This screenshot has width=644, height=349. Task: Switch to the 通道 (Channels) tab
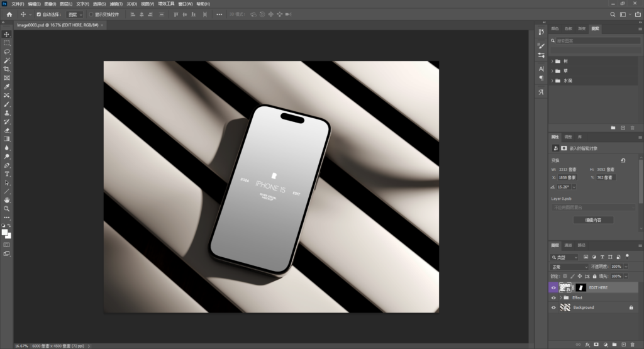[x=569, y=245]
